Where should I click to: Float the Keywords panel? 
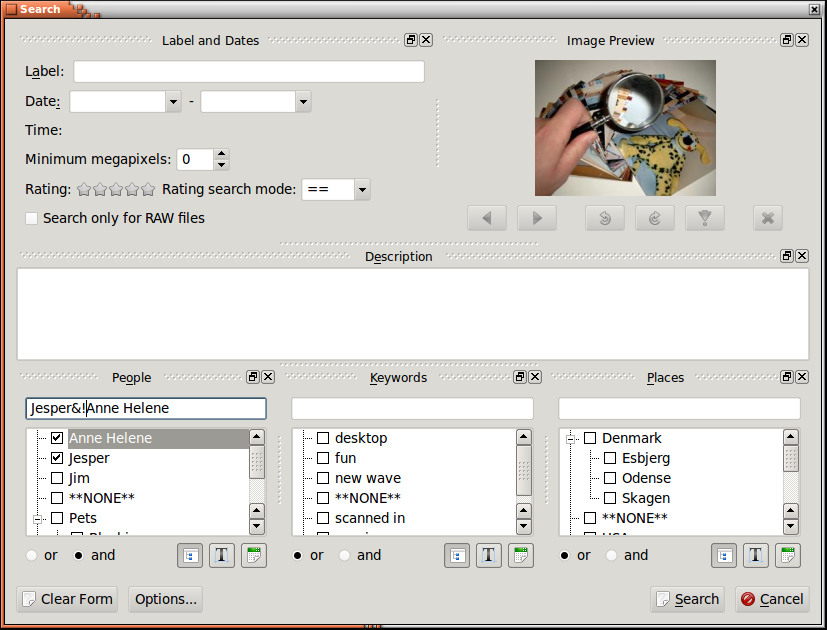coord(520,377)
